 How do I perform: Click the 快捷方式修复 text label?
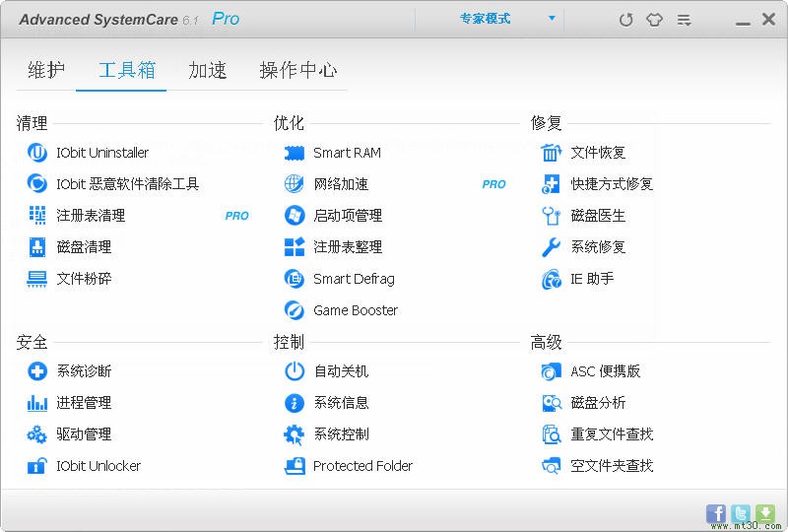(x=612, y=184)
